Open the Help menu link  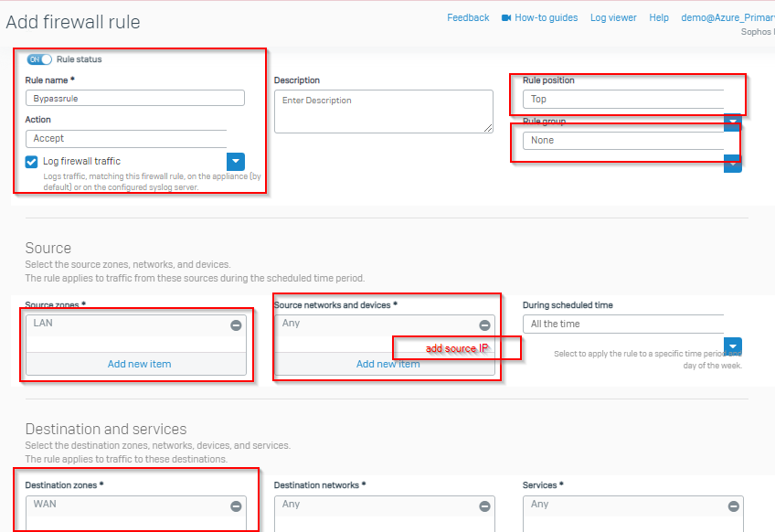[659, 17]
